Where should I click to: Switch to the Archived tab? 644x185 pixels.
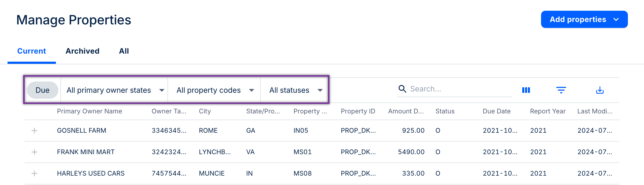coord(83,51)
